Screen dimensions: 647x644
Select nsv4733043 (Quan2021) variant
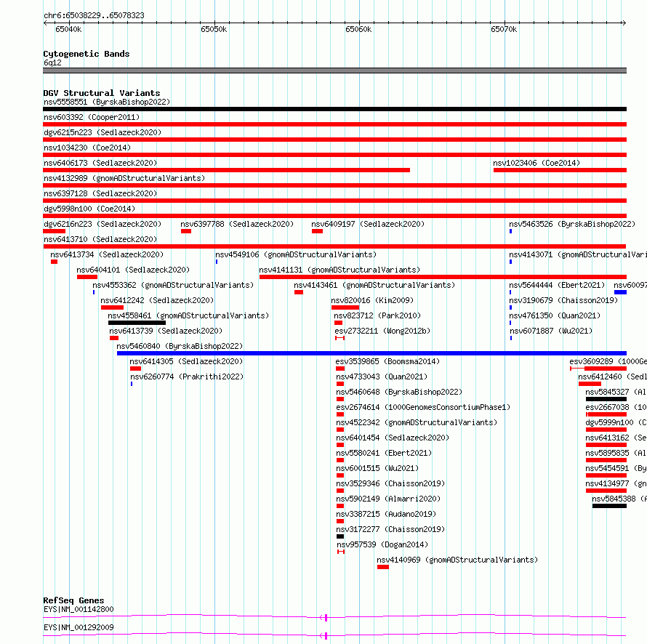coord(382,377)
